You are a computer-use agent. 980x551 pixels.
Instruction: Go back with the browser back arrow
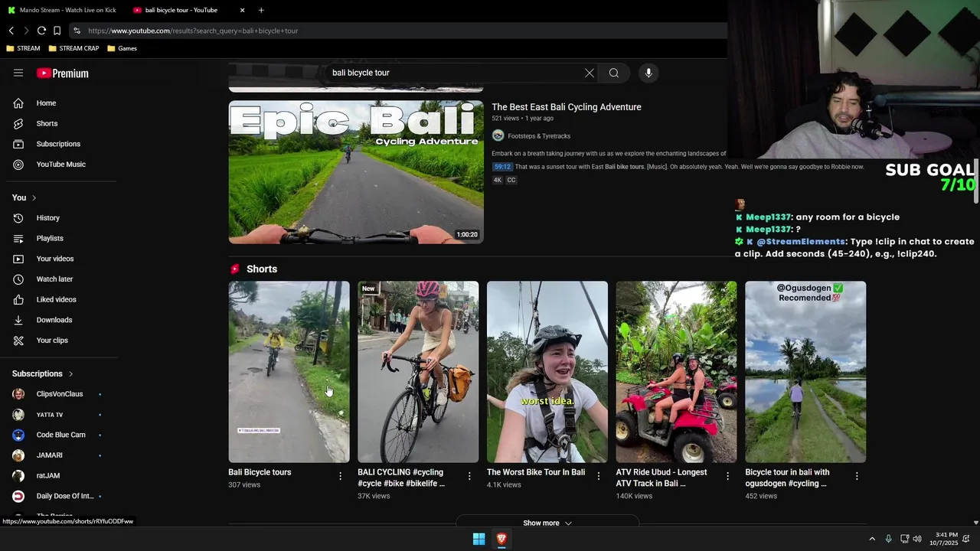(11, 31)
